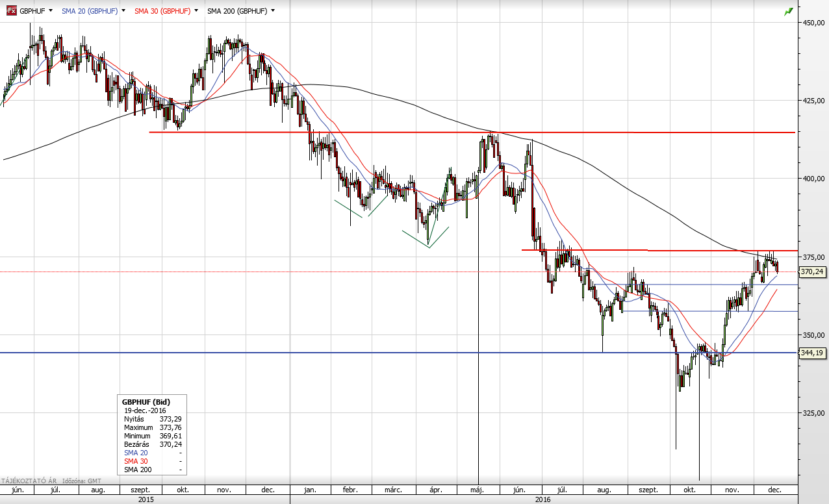Click the 2016 year label on time axis

pos(543,499)
